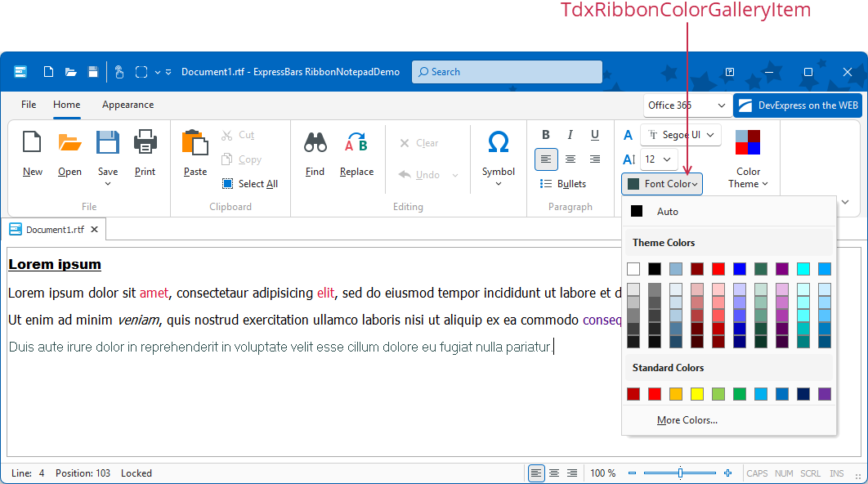This screenshot has height=484, width=868.
Task: Toggle Bullets list formatting
Action: point(563,184)
